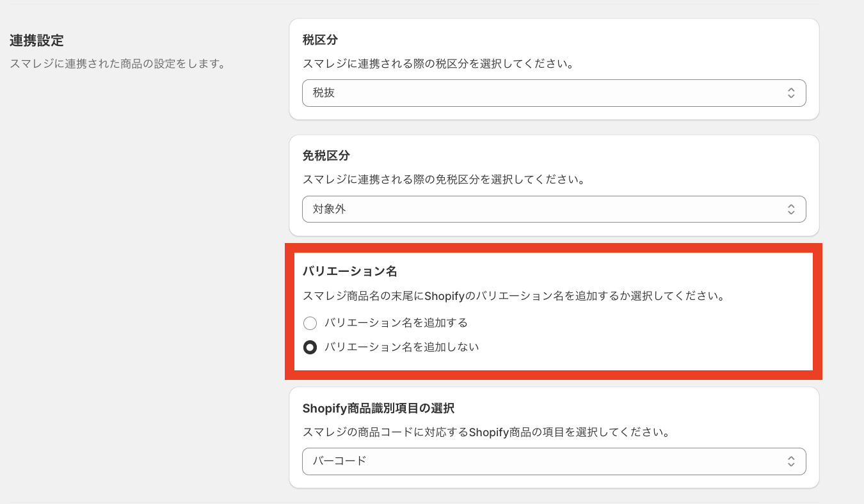Click the 免税区分 card title
The image size is (864, 504).
point(326,155)
